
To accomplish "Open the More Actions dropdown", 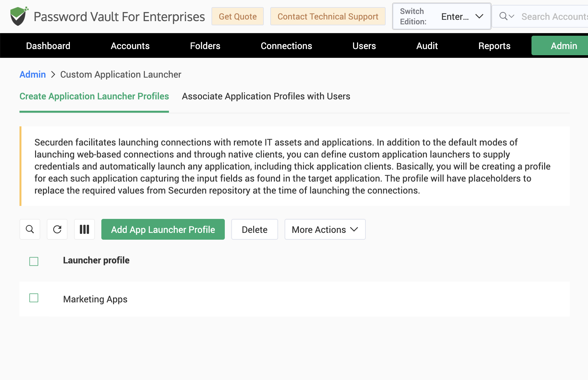I will [325, 229].
